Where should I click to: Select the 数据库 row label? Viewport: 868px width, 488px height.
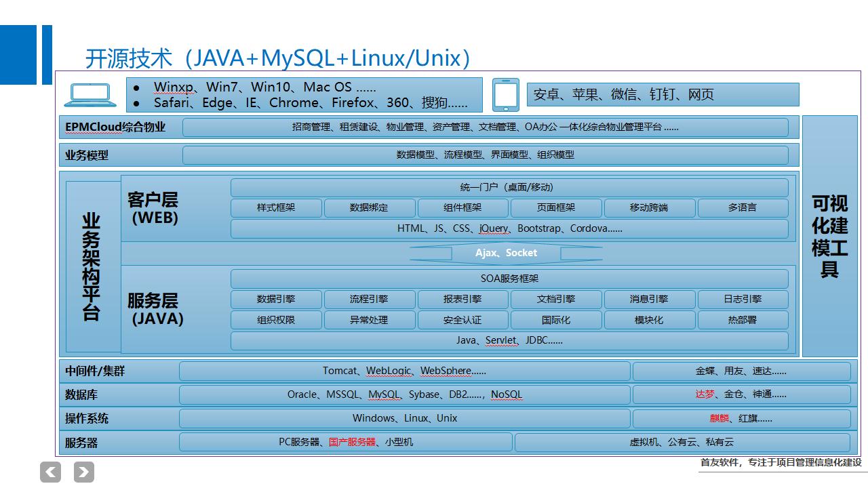(81, 394)
